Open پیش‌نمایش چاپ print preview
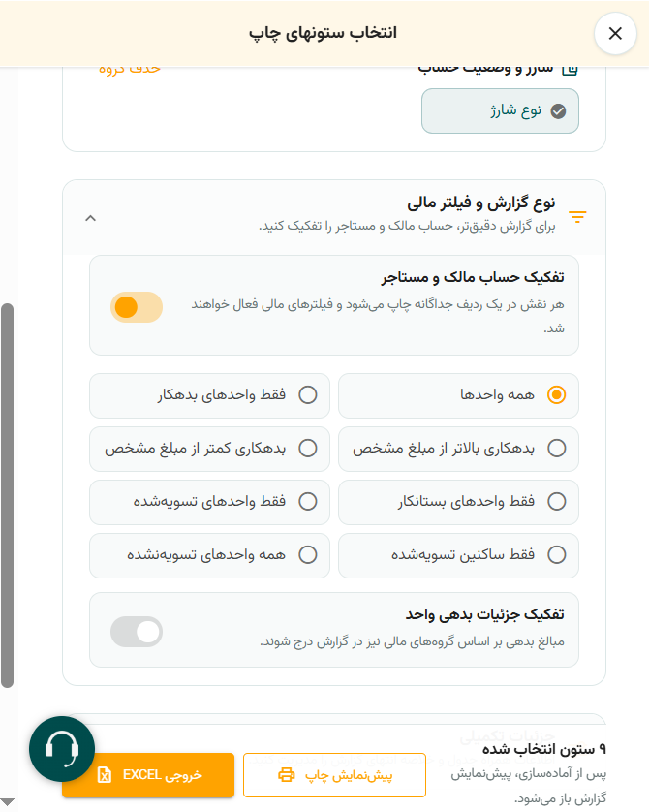Viewport: 649px width, 812px height. tap(334, 775)
